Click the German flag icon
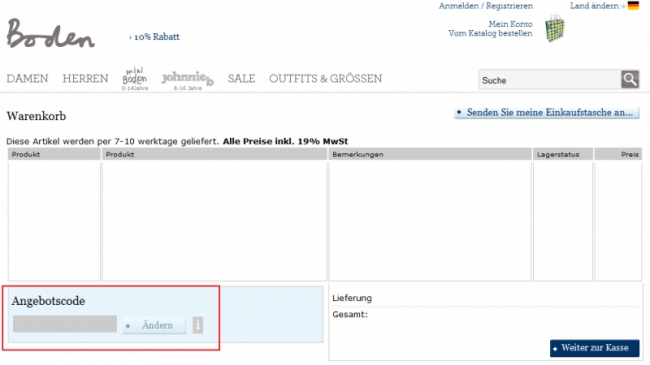 point(633,6)
